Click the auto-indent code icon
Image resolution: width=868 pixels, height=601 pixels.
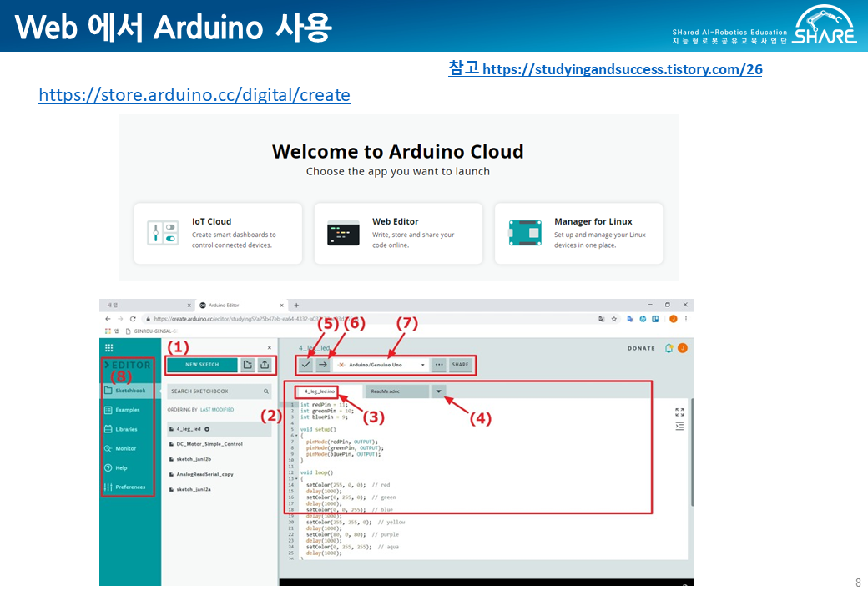[x=679, y=426]
